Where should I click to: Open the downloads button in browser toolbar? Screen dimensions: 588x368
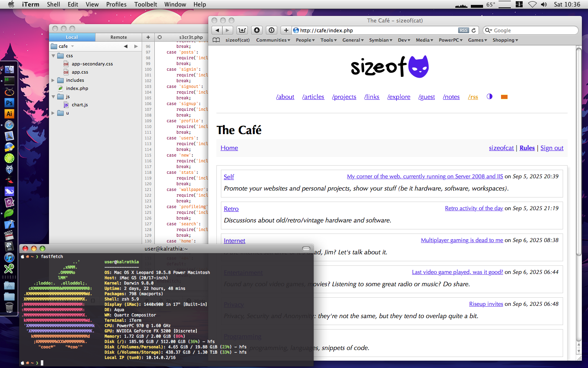point(256,30)
